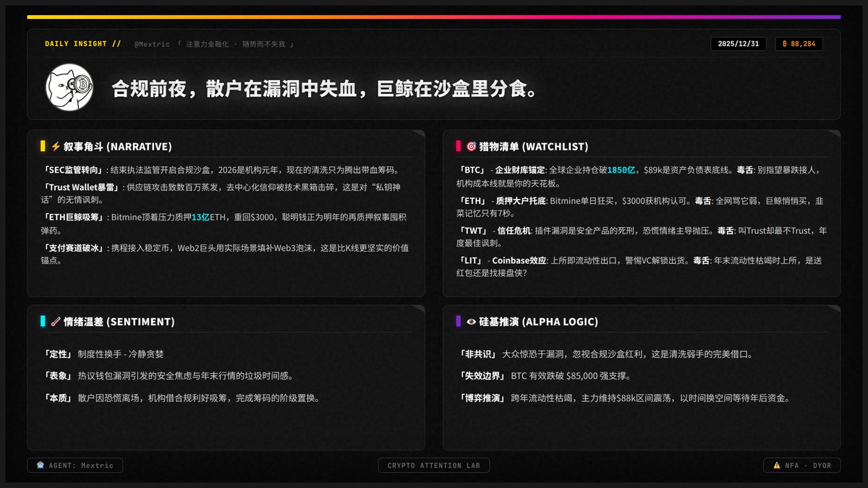Click the 情绪温差 (SENTIMENT) heading
The width and height of the screenshot is (868, 488).
coord(119,322)
